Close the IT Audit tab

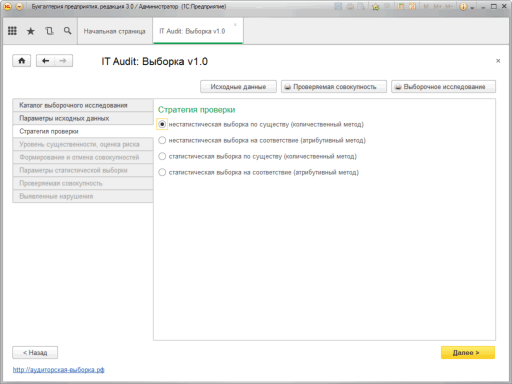point(235,25)
